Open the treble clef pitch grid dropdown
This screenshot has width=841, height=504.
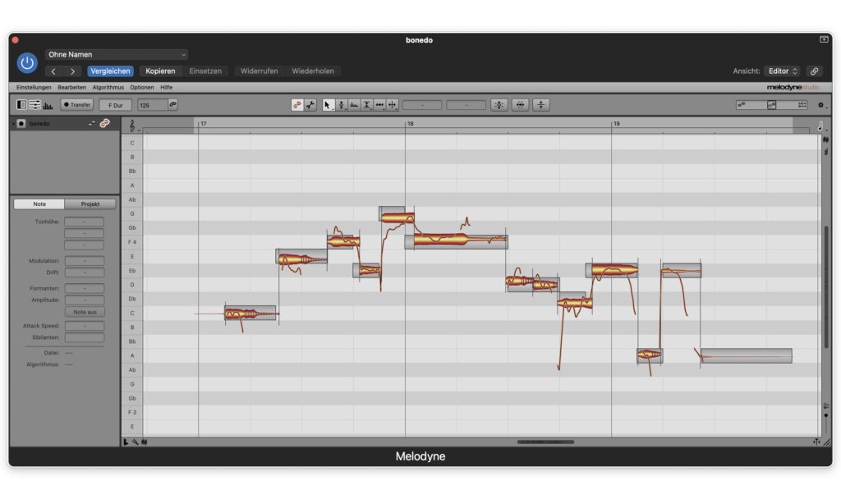click(133, 126)
